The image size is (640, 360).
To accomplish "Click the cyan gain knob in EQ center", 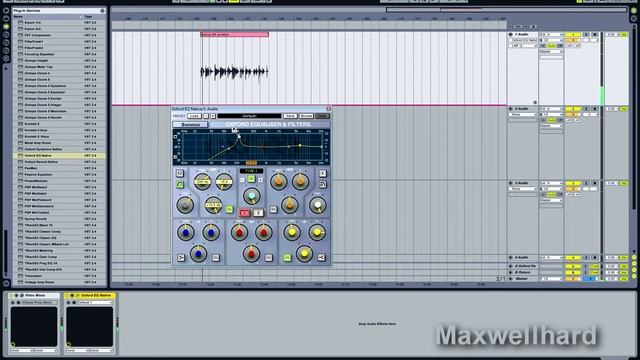I will [x=252, y=196].
